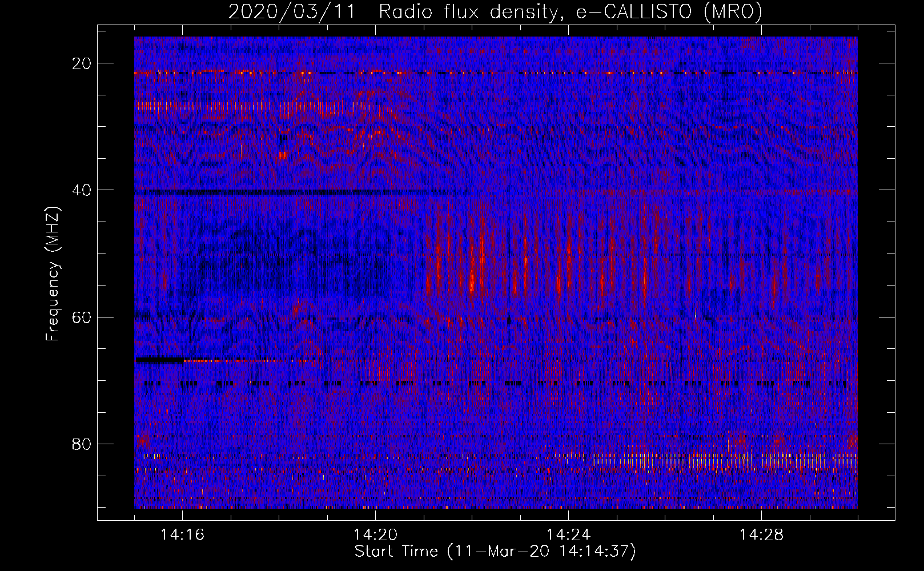Click the '14:16' time tick label
The width and height of the screenshot is (924, 571).
pos(182,535)
